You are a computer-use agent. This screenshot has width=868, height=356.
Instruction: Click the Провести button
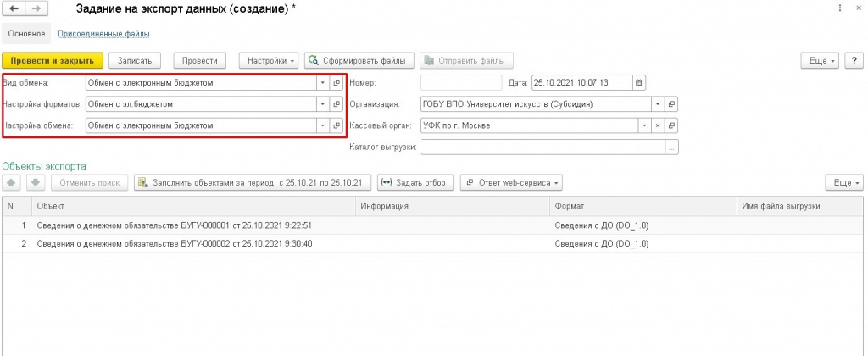200,60
